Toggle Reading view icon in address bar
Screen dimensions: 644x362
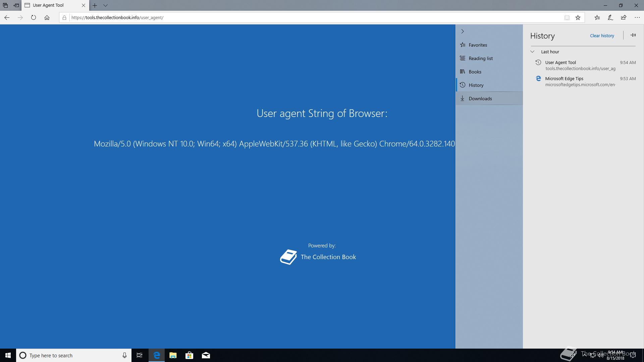click(x=567, y=17)
